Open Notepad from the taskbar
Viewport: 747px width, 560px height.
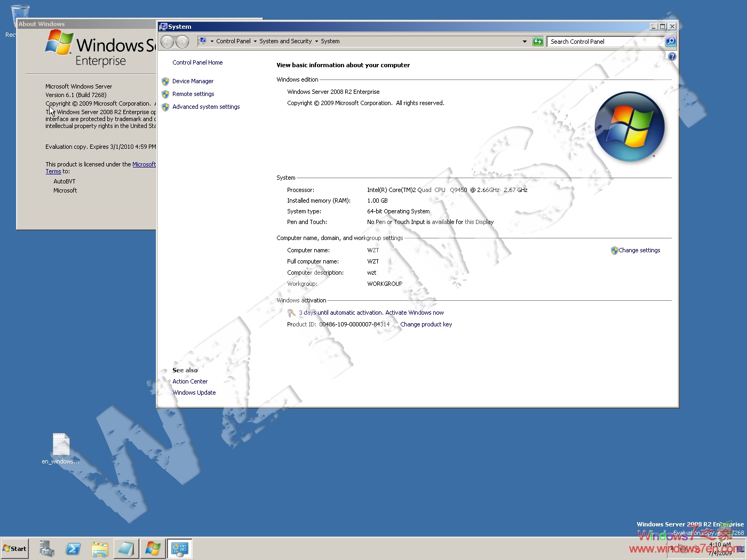click(x=126, y=548)
